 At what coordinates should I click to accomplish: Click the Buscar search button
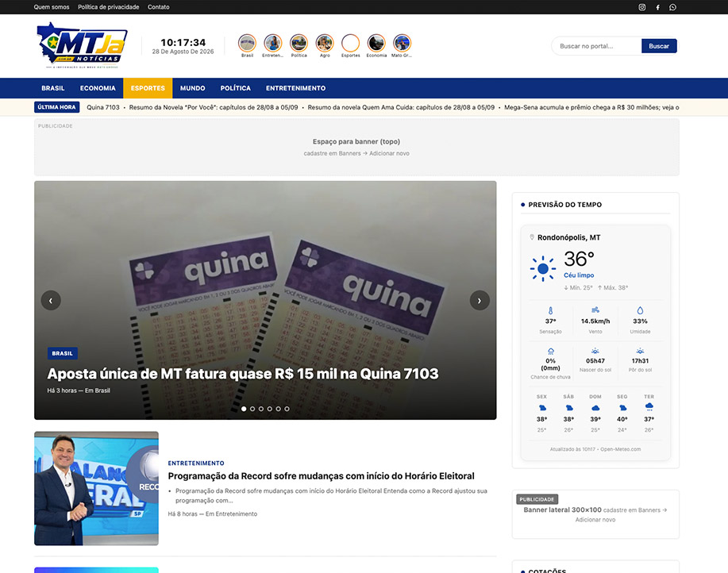(659, 46)
